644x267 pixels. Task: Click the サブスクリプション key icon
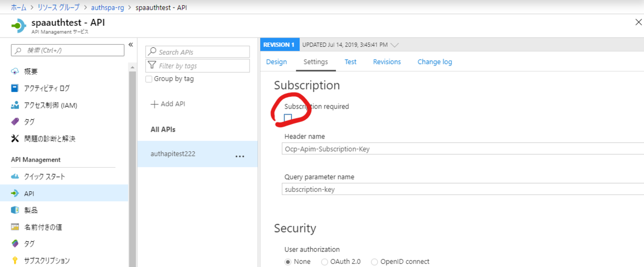[x=16, y=261]
